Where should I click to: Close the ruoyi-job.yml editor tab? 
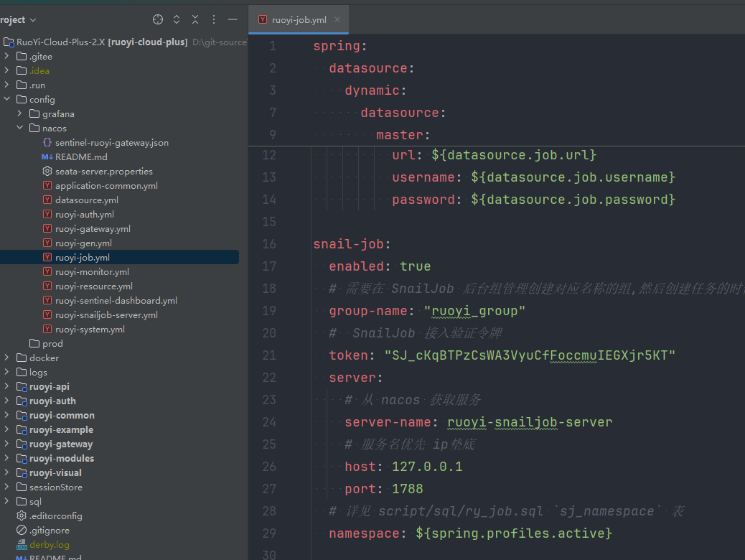click(337, 19)
